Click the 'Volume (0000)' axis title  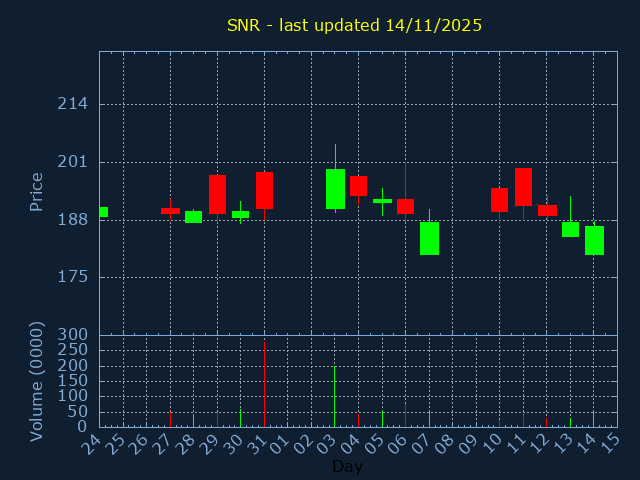click(37, 381)
